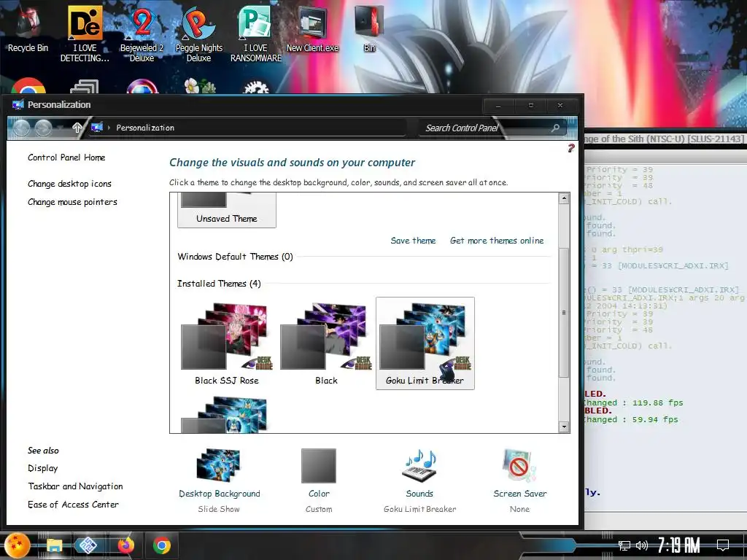Click the Personalization breadcrumb in address bar
This screenshot has height=560, width=747.
click(145, 128)
